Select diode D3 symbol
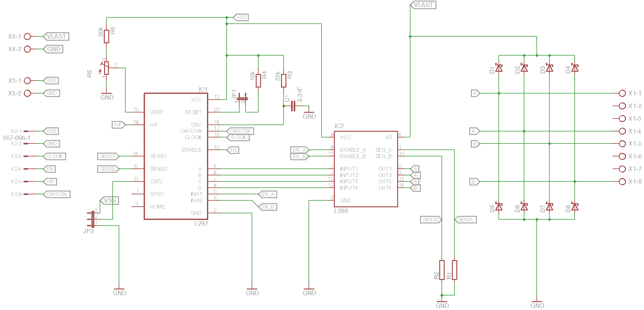Image resolution: width=644 pixels, height=310 pixels. click(x=549, y=68)
